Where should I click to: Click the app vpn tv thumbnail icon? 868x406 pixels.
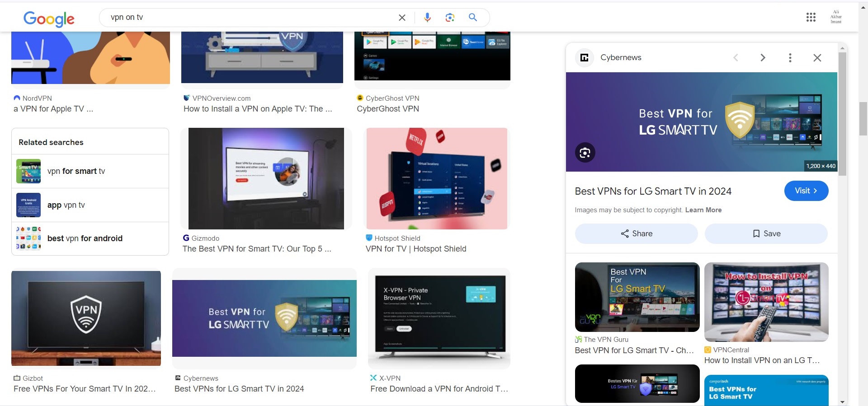(28, 205)
